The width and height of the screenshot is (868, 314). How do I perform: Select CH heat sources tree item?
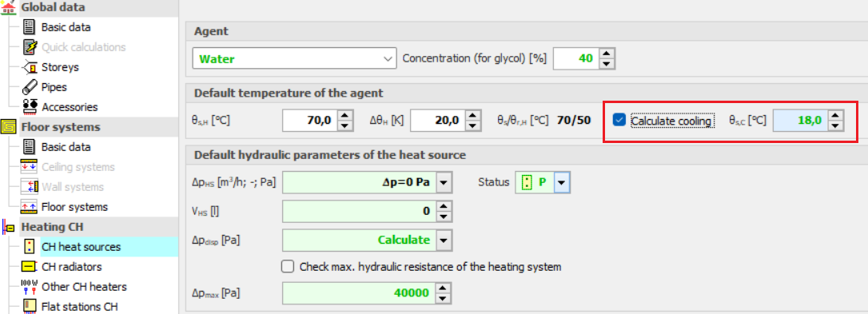(82, 247)
